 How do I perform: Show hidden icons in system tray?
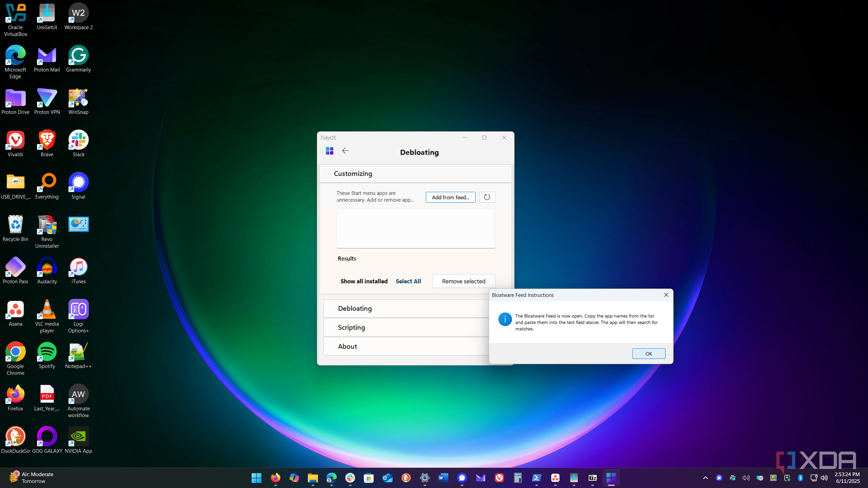click(706, 478)
